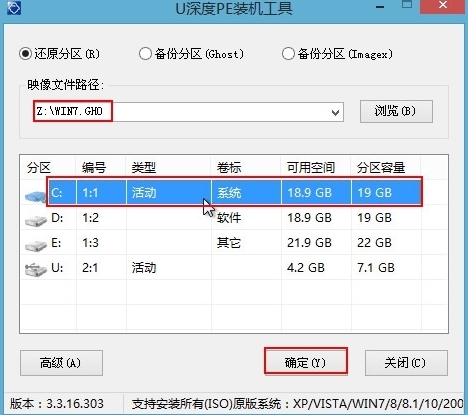Click partition number 1:1
The height and width of the screenshot is (415, 468).
coord(90,193)
